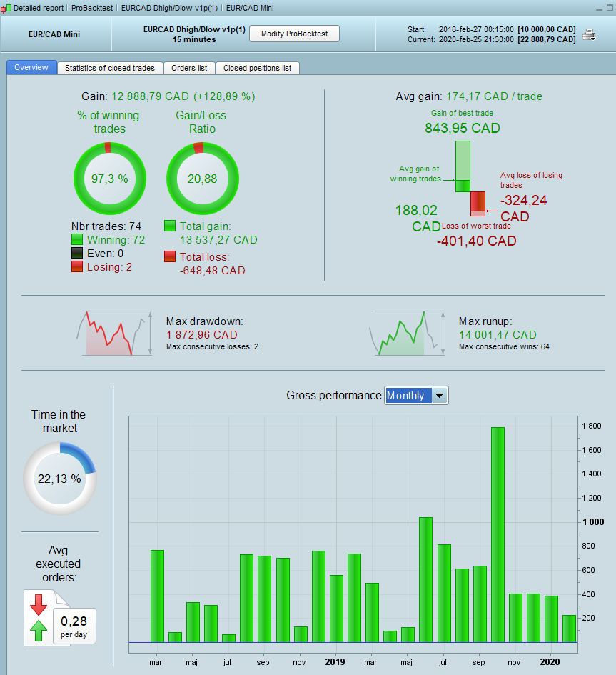The width and height of the screenshot is (616, 675).
Task: Click the Max consecutive wins: 64 text
Action: pos(504,346)
